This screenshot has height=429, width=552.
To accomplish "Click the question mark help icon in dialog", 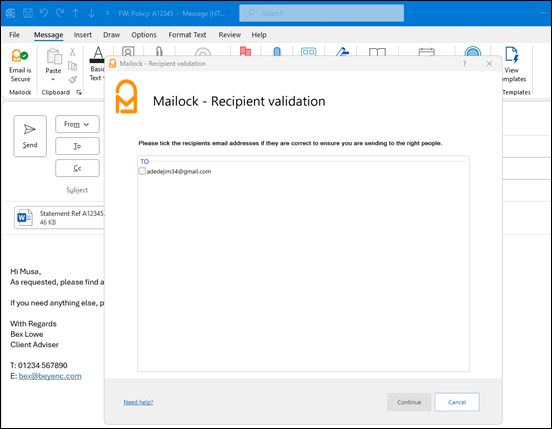I will (464, 64).
